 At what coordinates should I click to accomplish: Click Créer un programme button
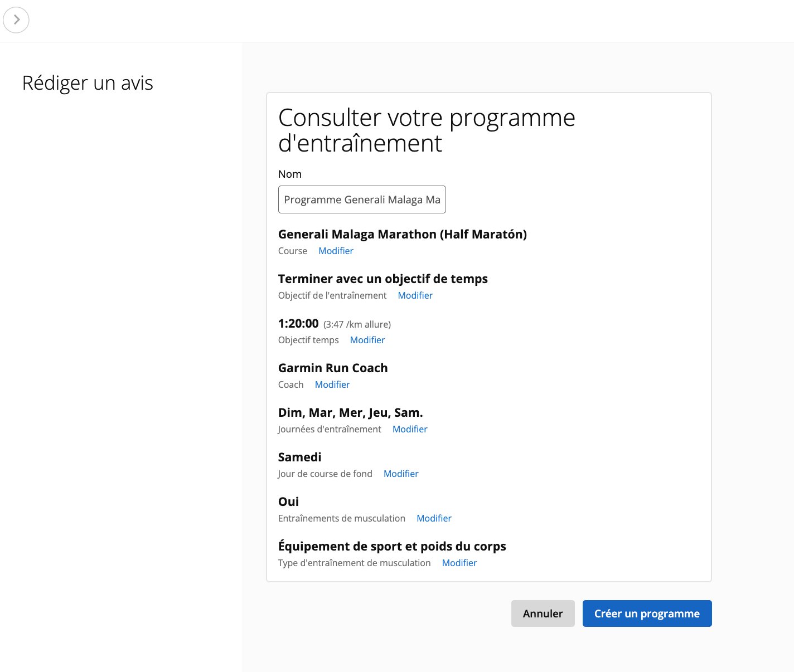[x=647, y=613]
